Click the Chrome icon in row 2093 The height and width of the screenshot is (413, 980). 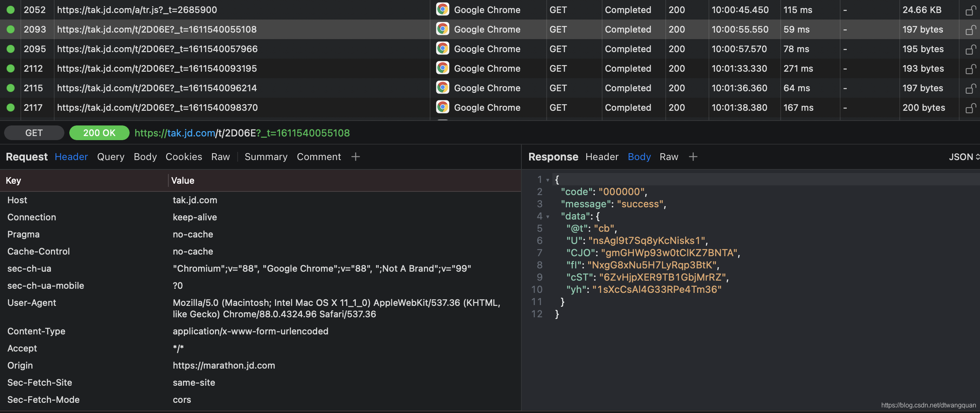tap(442, 29)
